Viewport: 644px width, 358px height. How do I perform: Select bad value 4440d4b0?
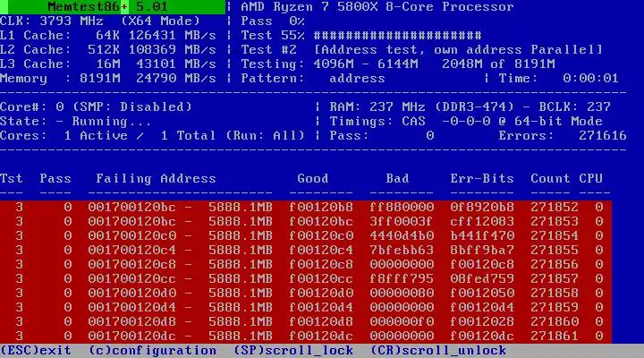pos(402,236)
